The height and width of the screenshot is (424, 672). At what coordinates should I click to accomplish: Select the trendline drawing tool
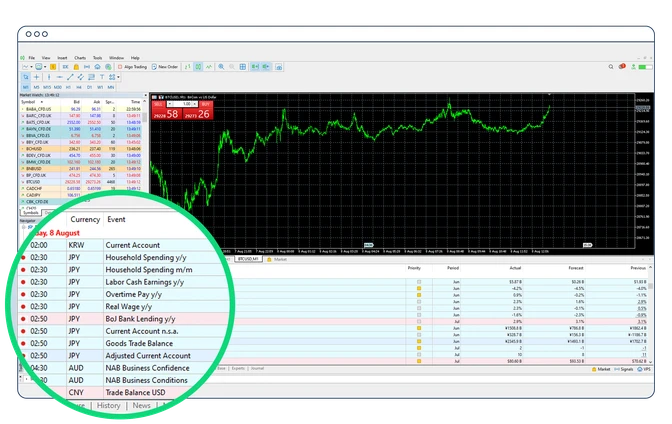(70, 77)
